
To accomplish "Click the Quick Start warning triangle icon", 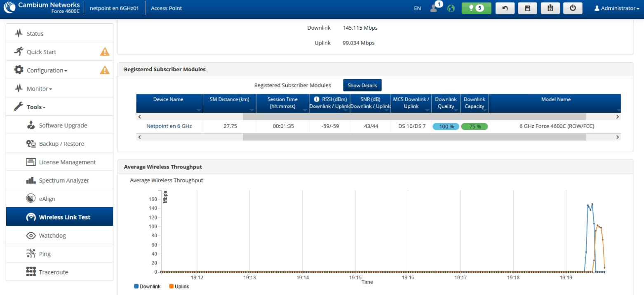I will click(105, 52).
